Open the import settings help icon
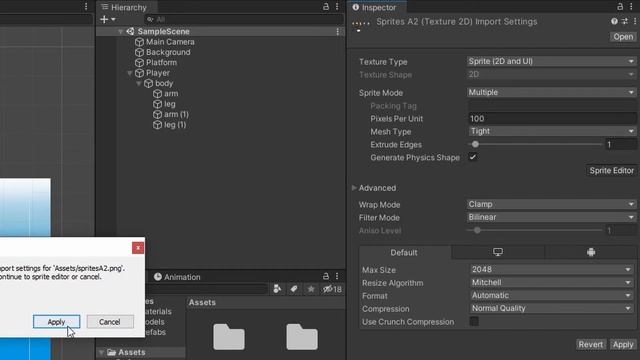The width and height of the screenshot is (640, 360). click(614, 22)
